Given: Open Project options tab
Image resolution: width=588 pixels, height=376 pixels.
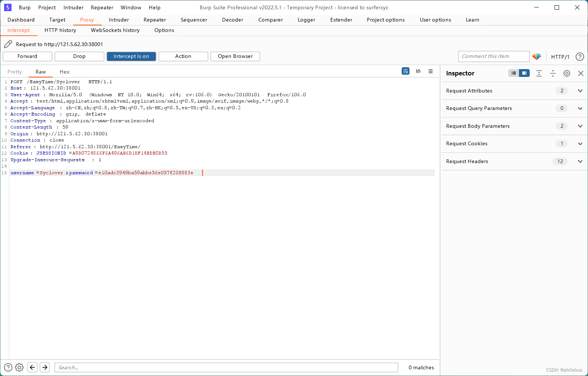Looking at the screenshot, I should [x=386, y=20].
